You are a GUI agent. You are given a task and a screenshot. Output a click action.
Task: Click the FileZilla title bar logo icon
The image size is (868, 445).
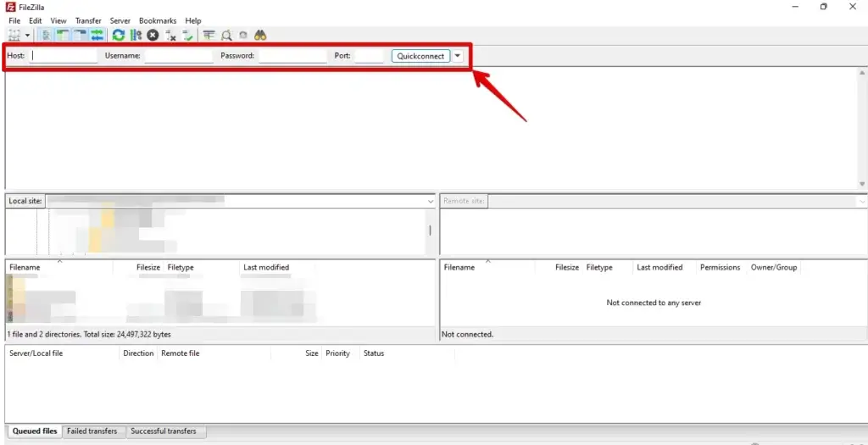pyautogui.click(x=10, y=7)
